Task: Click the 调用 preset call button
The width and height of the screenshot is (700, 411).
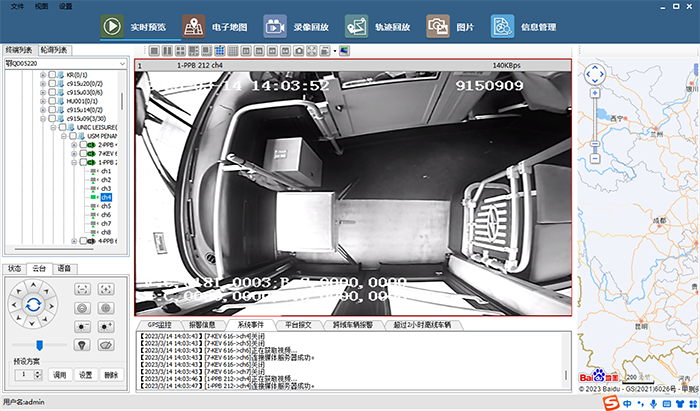Action: point(60,375)
